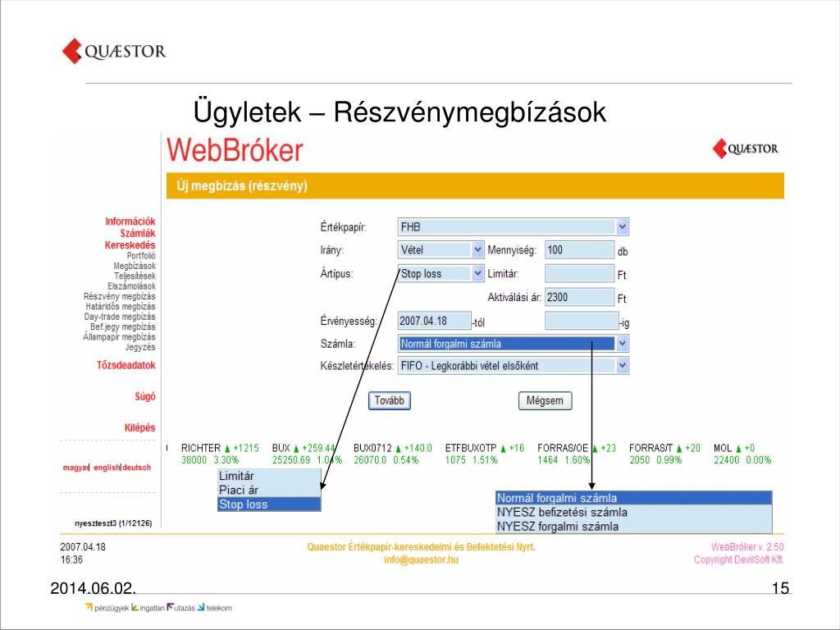Screen dimensions: 840x630
Task: Choose Piaci ár in the price-type list
Action: [x=269, y=490]
